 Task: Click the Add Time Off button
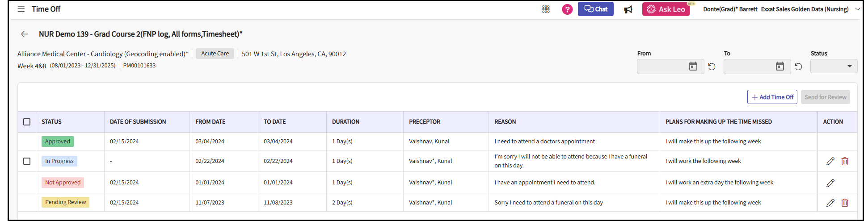(772, 97)
